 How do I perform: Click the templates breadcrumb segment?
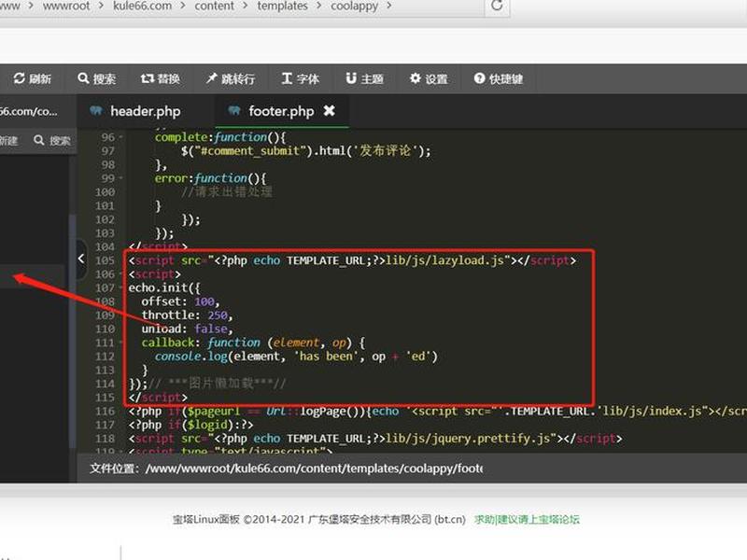tap(283, 6)
